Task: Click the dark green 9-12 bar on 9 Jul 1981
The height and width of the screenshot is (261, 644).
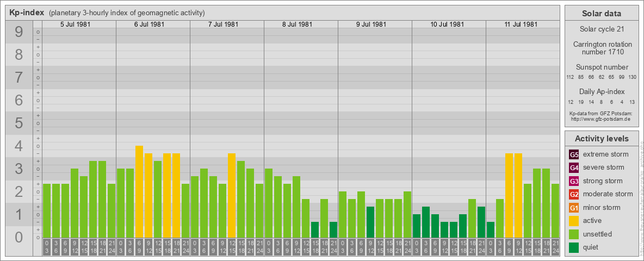Action: coord(370,222)
